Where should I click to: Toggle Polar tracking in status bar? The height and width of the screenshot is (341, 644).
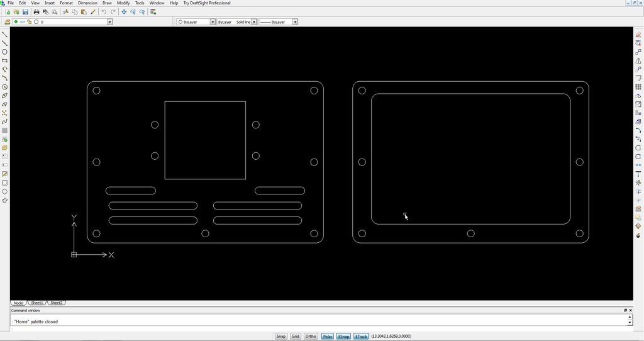click(x=327, y=336)
